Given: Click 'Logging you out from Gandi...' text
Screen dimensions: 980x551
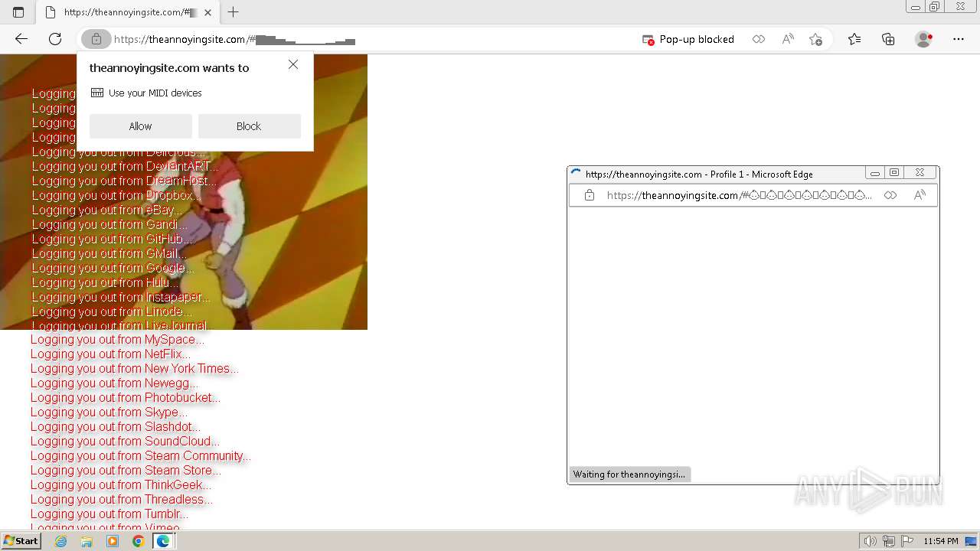Looking at the screenshot, I should pos(110,225).
